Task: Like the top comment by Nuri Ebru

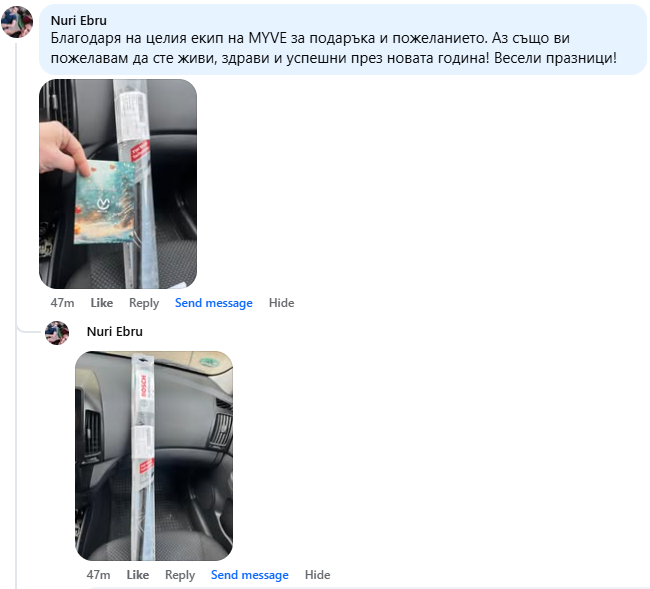Action: point(102,303)
